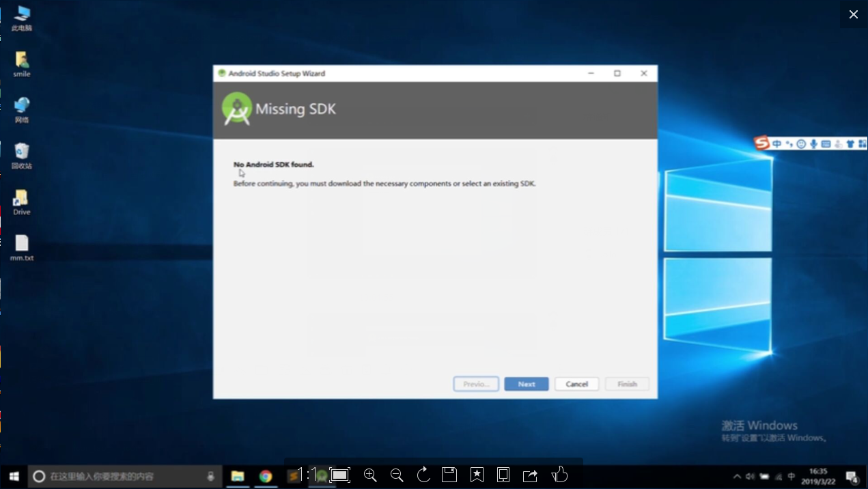The width and height of the screenshot is (868, 489).
Task: Click the disabled Finish button
Action: (627, 384)
